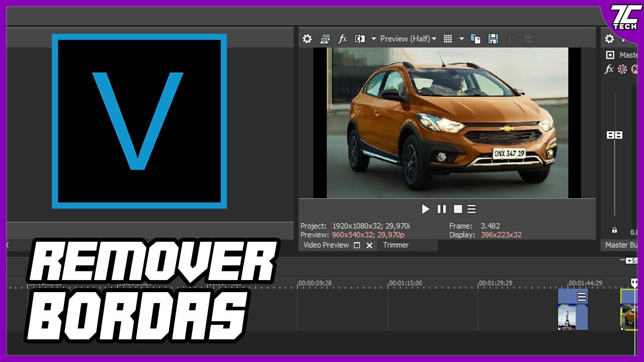Click the greyed HDR preview icon

coord(528,39)
